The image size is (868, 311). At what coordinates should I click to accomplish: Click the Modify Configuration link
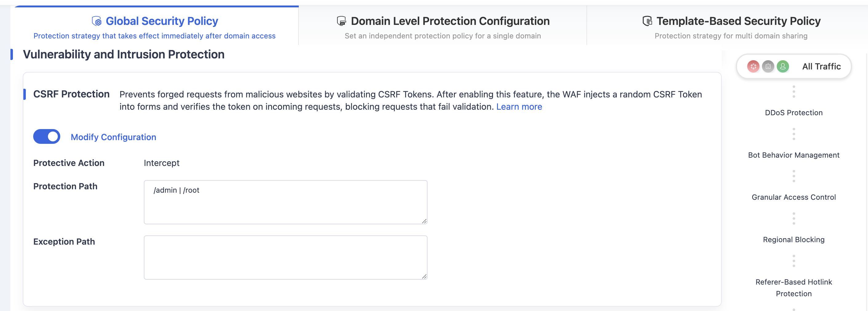(x=113, y=137)
